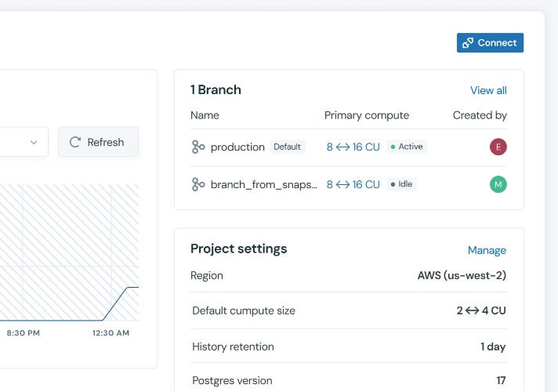This screenshot has width=558, height=392.
Task: Click the Connect button
Action: (490, 43)
